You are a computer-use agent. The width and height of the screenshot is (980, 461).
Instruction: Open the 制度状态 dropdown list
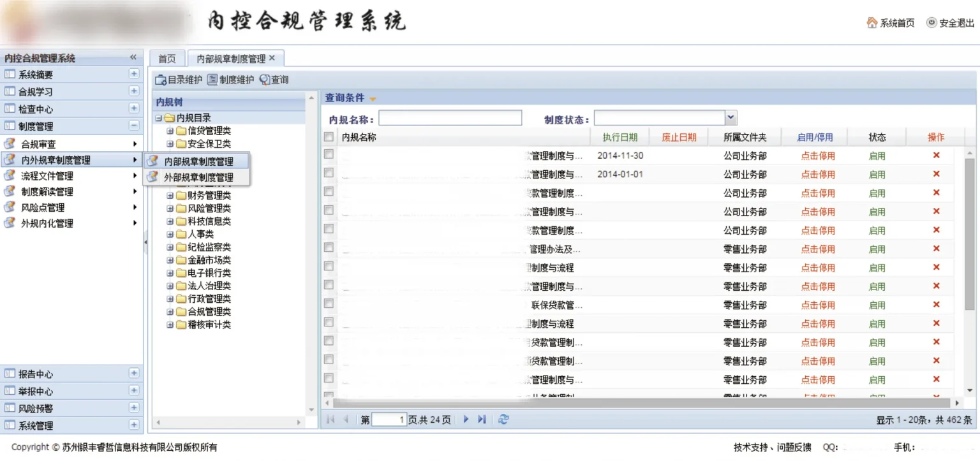731,118
